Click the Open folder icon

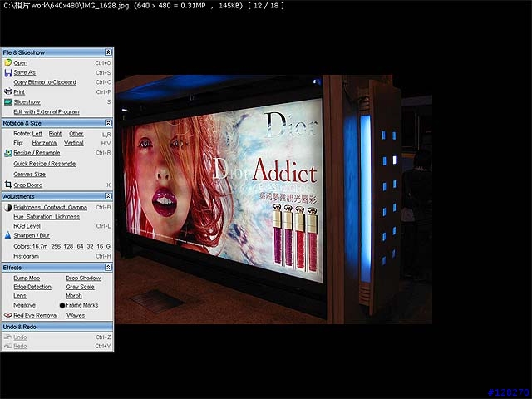[7, 63]
